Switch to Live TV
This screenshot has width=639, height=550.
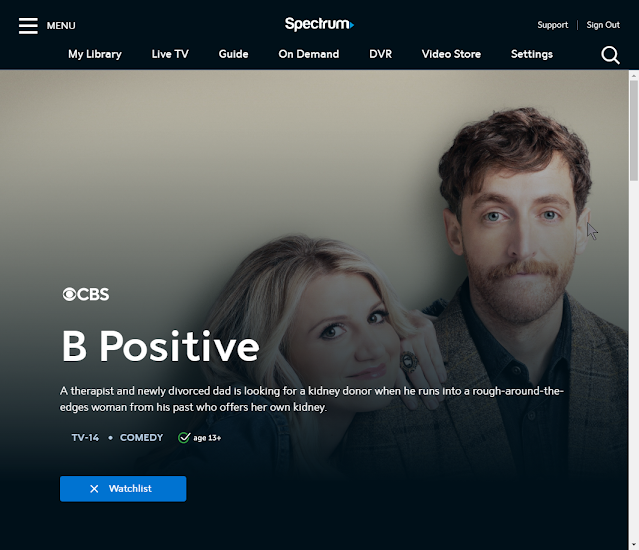(x=170, y=54)
